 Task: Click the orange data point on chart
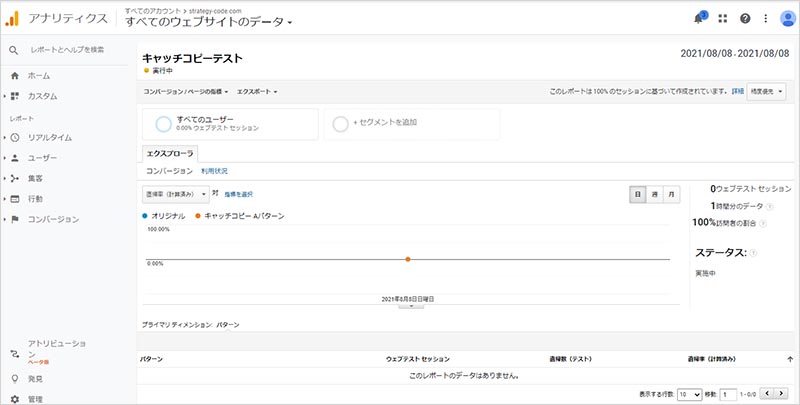point(408,259)
